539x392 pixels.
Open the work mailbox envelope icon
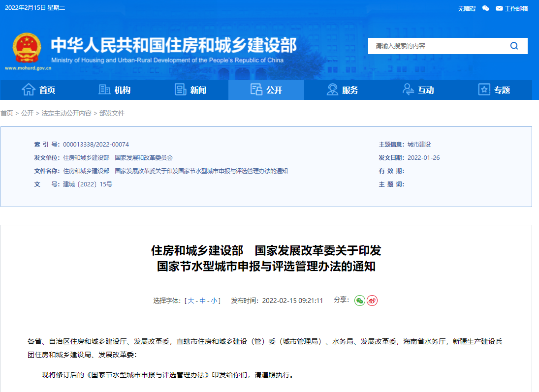499,8
